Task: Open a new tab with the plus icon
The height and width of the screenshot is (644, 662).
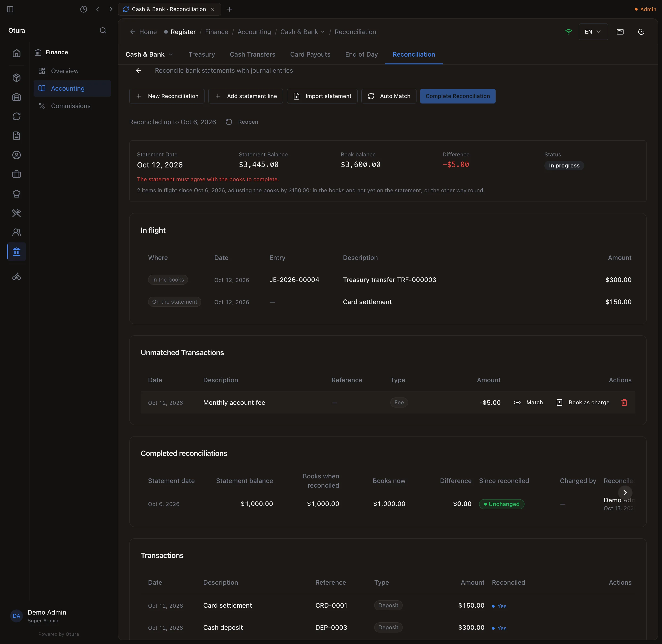Action: [229, 9]
